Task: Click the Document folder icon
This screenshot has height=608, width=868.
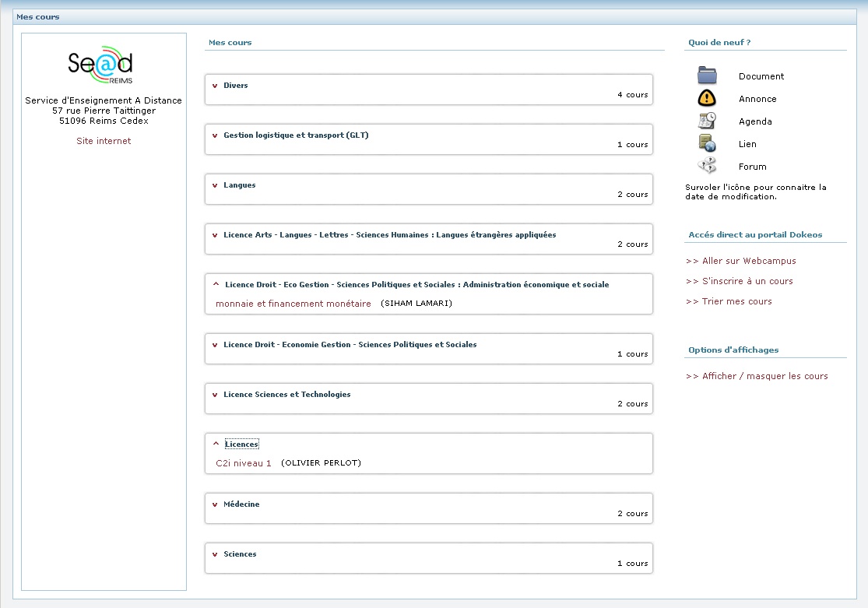Action: pos(707,76)
